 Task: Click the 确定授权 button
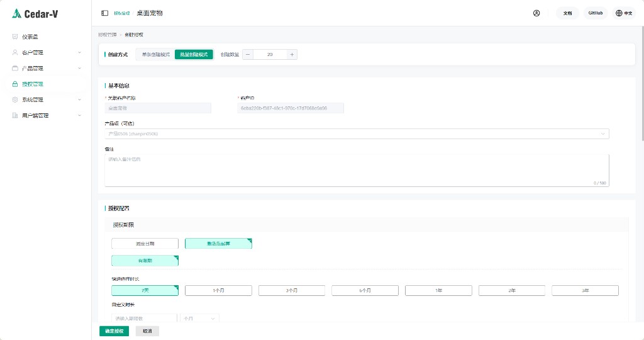coord(114,331)
